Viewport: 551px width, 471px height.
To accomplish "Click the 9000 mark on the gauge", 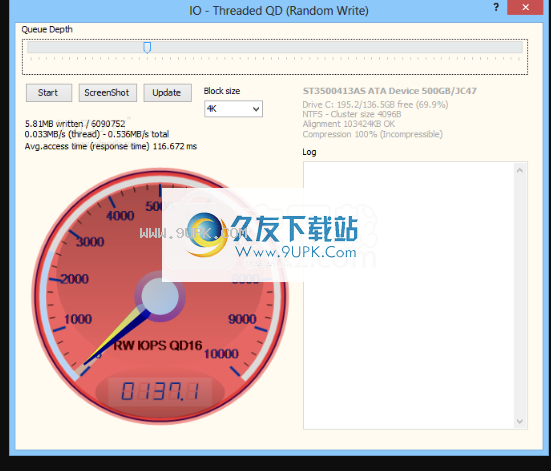I will 242,319.
